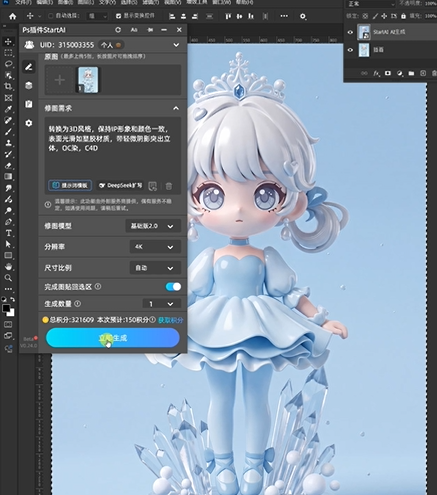
Task: Select the Eyedropper tool
Action: [8, 109]
